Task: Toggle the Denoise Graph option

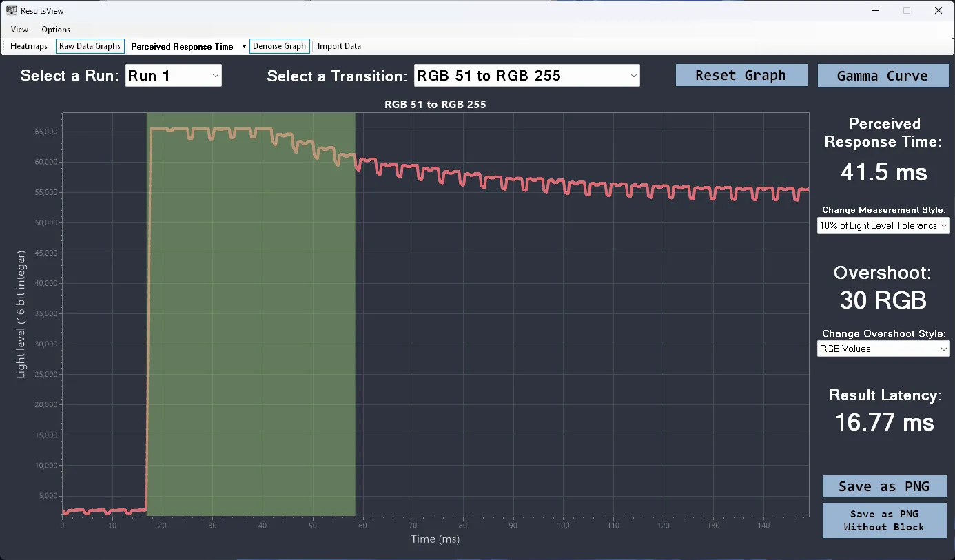Action: [279, 46]
